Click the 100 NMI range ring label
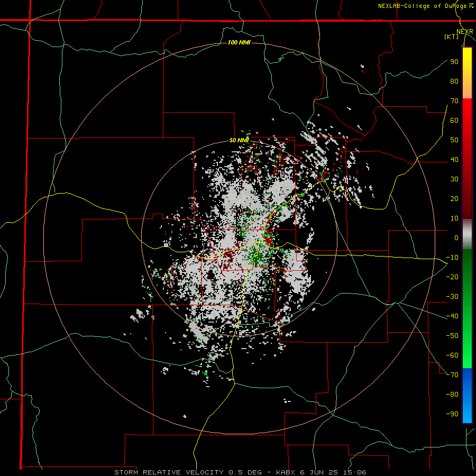476x476 pixels. pos(239,42)
